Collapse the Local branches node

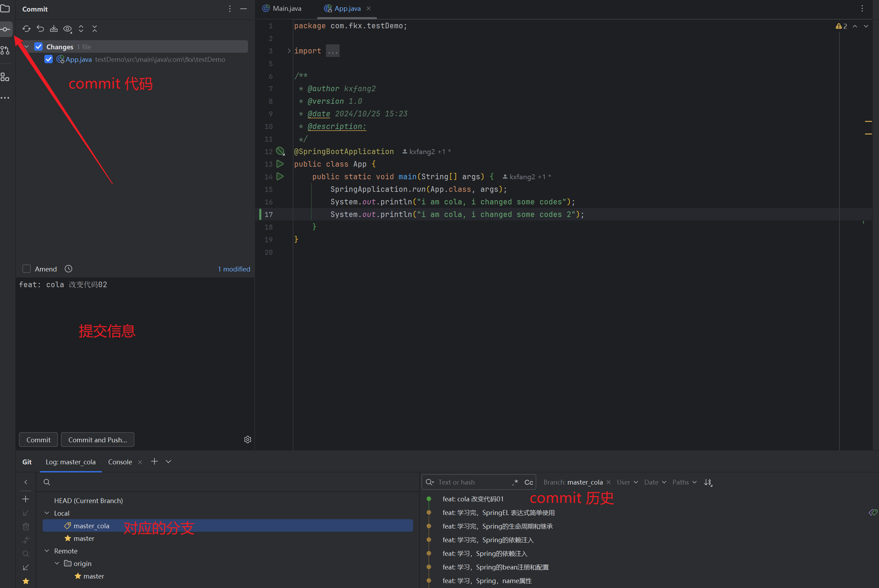(47, 513)
